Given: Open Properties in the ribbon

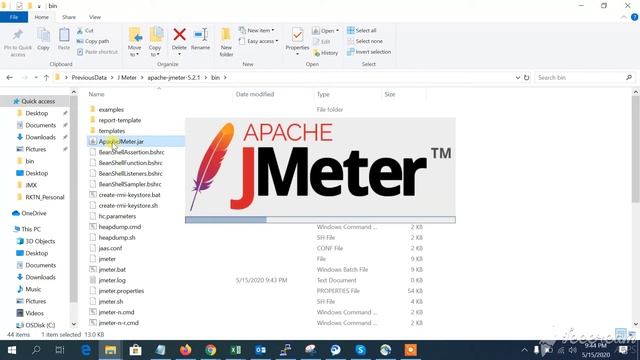Looking at the screenshot, I should (297, 41).
